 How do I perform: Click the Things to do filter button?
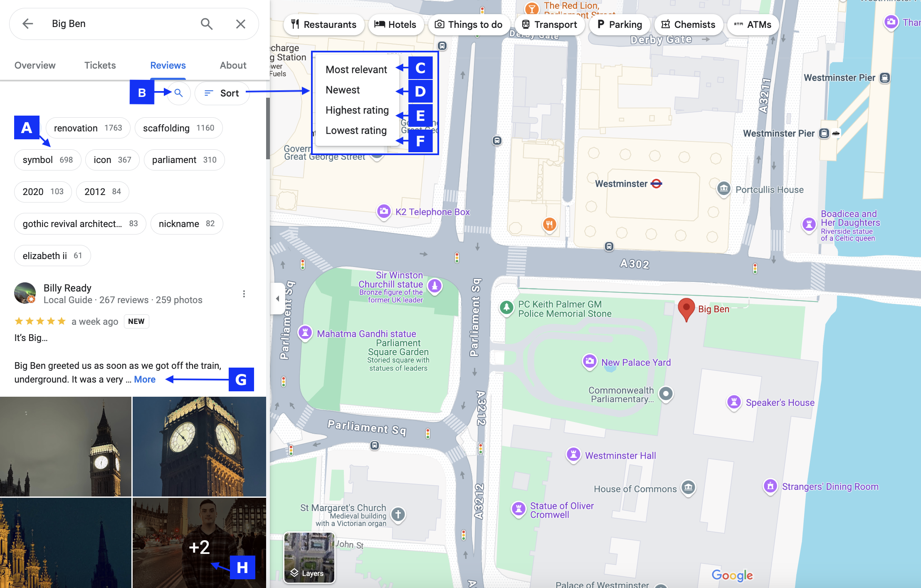[469, 23]
